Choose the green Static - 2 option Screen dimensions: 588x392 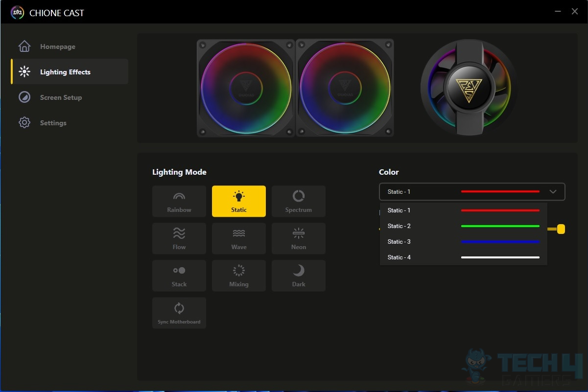[463, 226]
